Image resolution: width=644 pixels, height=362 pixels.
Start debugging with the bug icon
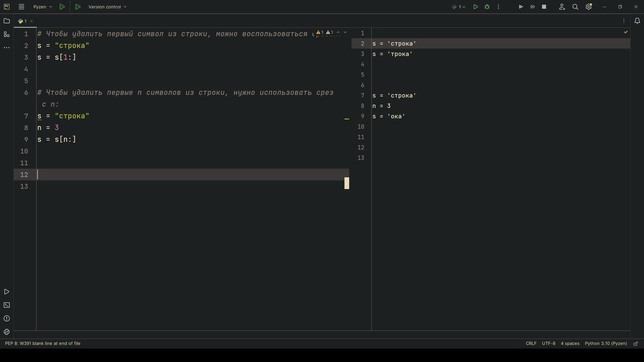point(487,7)
